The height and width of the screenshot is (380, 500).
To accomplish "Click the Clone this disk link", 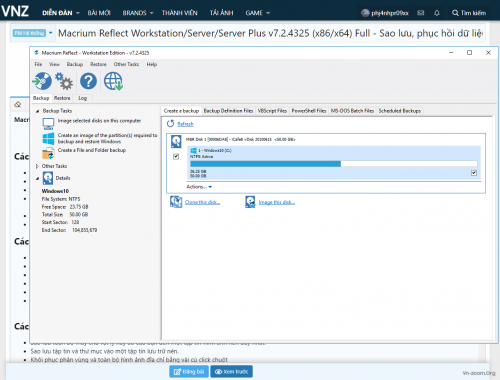I will tap(202, 202).
